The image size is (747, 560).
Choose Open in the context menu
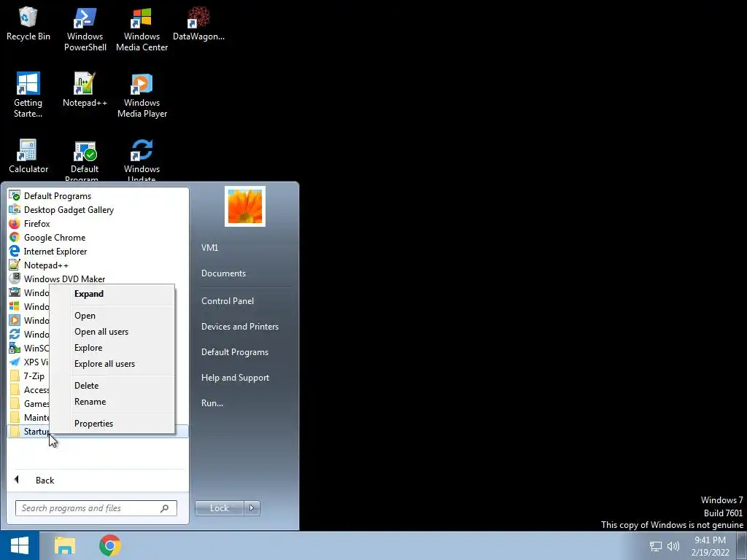pos(112,316)
